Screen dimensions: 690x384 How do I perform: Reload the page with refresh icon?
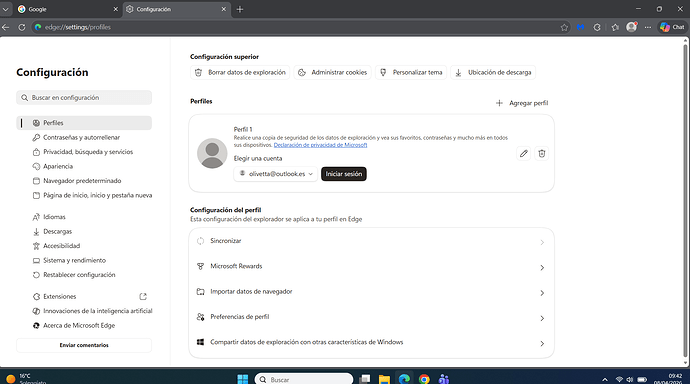click(22, 27)
